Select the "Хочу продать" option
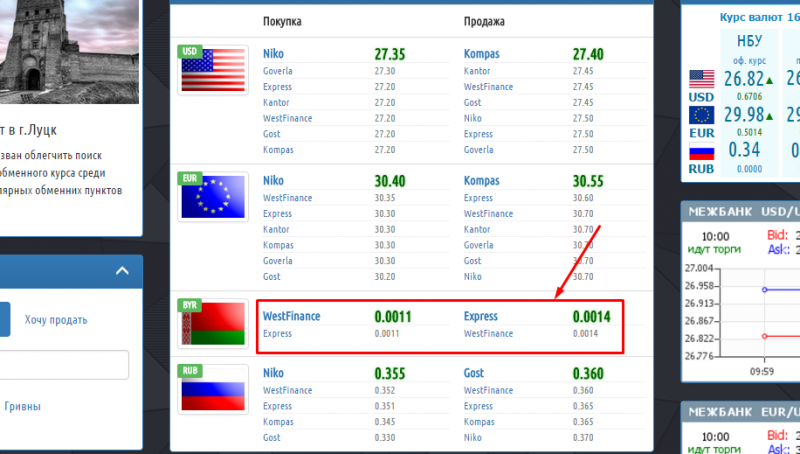 pos(56,320)
